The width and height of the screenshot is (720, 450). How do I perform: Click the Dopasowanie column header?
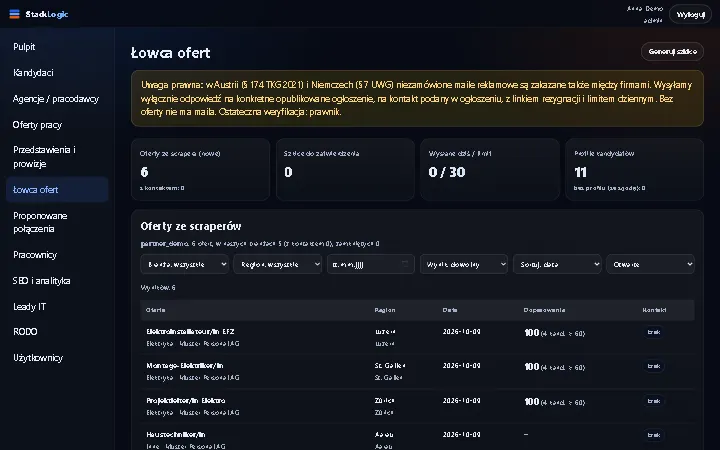point(544,310)
